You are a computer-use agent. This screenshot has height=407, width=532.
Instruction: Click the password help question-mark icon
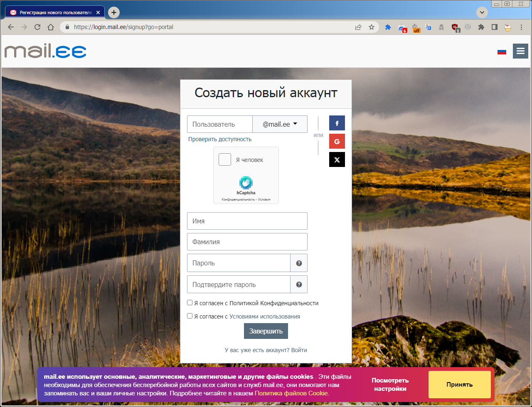pyautogui.click(x=299, y=263)
